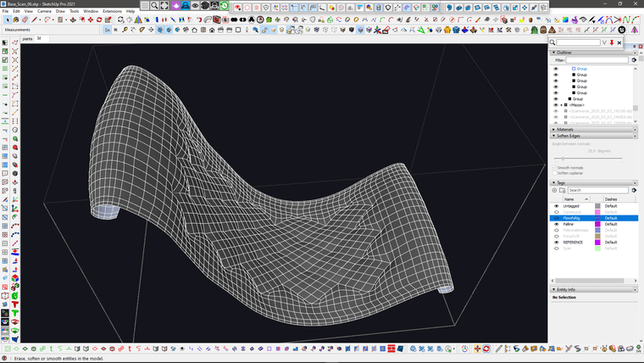The width and height of the screenshot is (644, 363).
Task: Click the WhatsApp icon in top bar
Action: tap(225, 6)
